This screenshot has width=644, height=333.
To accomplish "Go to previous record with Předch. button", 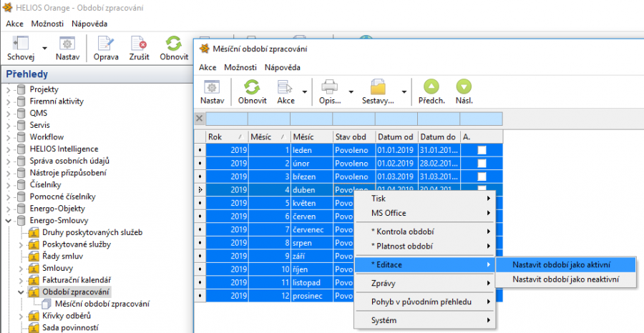I will coord(431,87).
